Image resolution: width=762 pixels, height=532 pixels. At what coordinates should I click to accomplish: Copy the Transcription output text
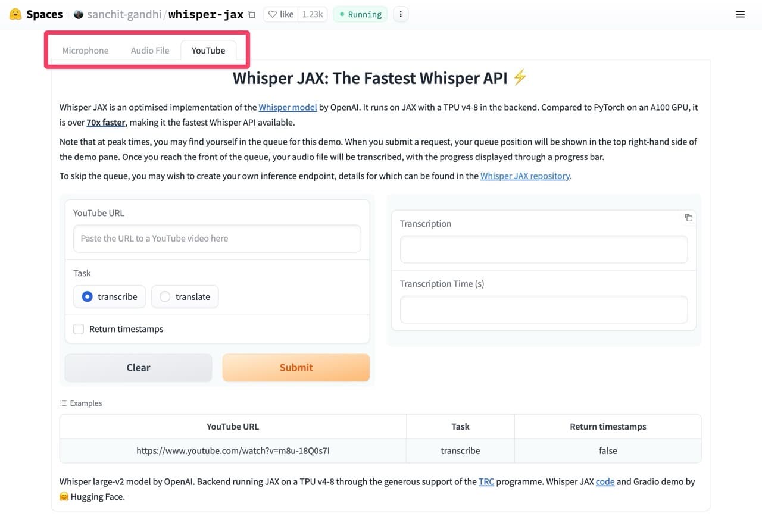pyautogui.click(x=689, y=218)
